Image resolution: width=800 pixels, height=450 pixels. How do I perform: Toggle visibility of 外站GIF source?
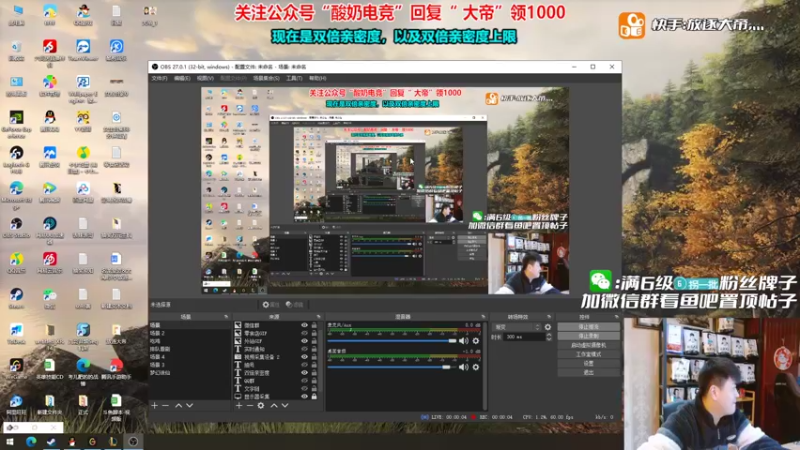[305, 341]
